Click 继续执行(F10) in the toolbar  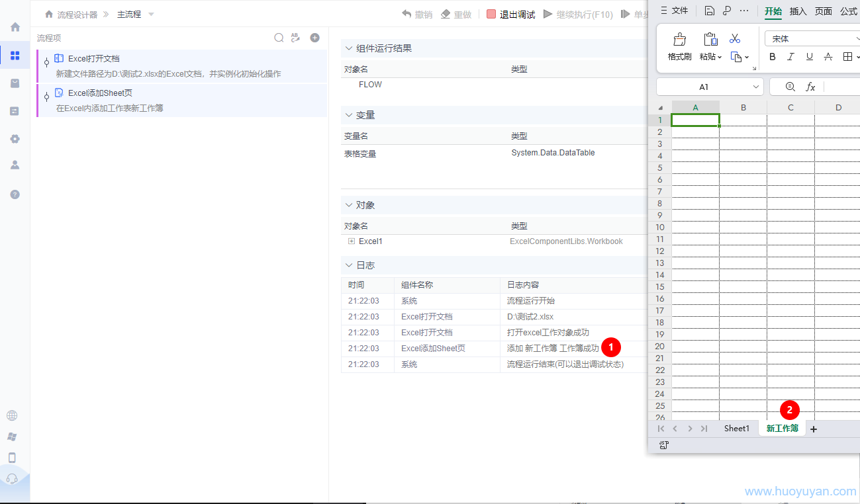click(583, 14)
